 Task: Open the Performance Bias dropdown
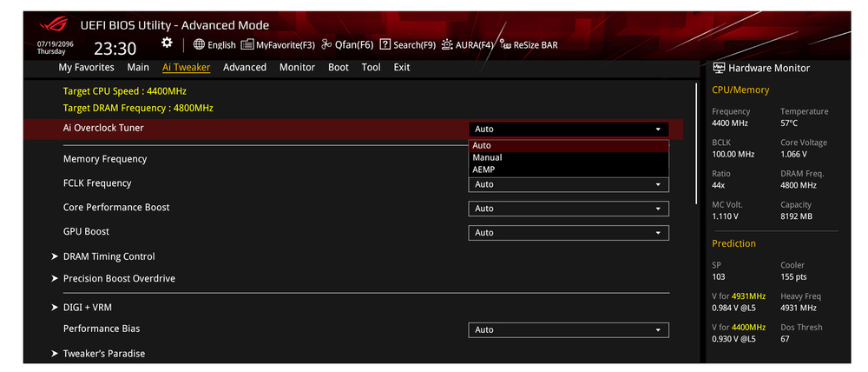pos(569,330)
